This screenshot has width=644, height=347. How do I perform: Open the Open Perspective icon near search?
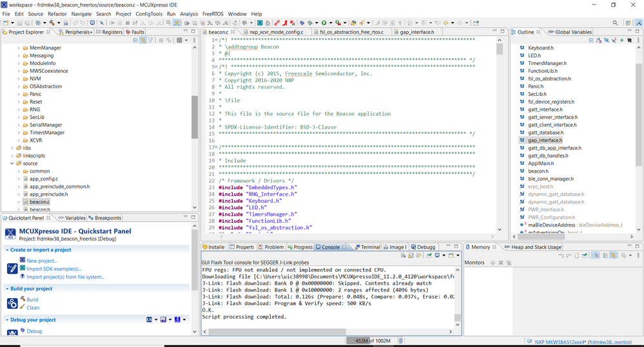628,23
